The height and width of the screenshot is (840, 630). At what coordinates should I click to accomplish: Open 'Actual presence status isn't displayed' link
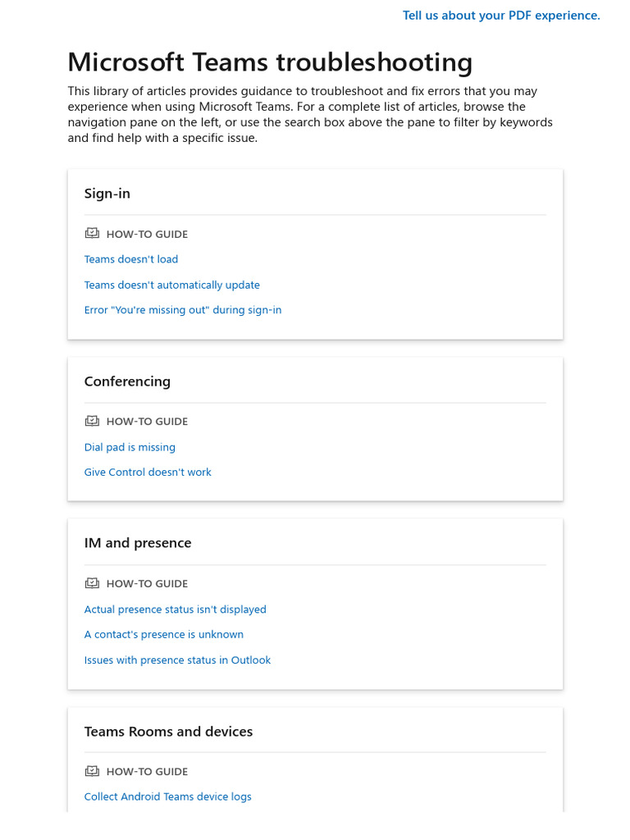tap(176, 609)
